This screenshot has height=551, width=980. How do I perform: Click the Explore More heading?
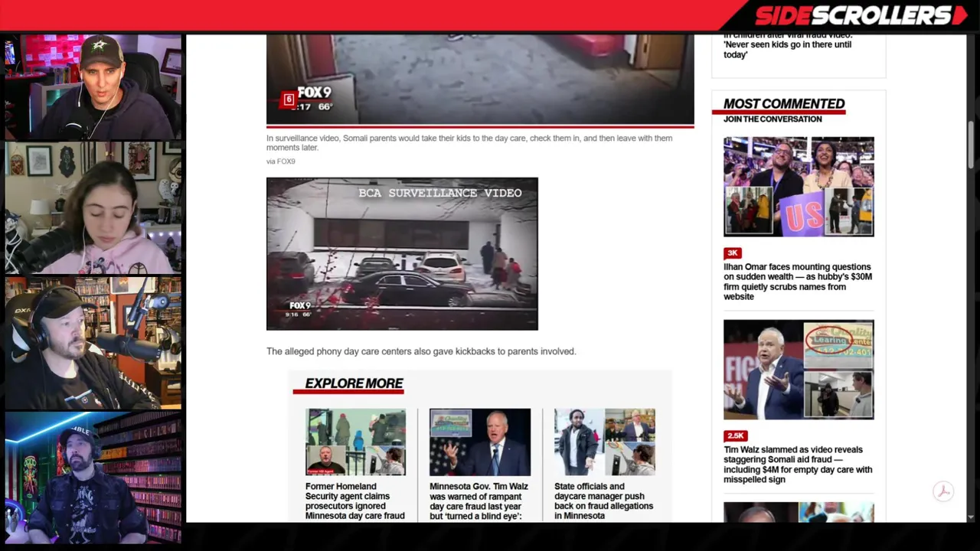tap(354, 383)
